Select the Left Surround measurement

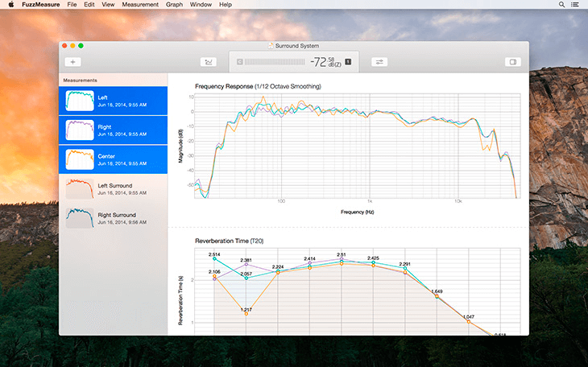pyautogui.click(x=113, y=189)
